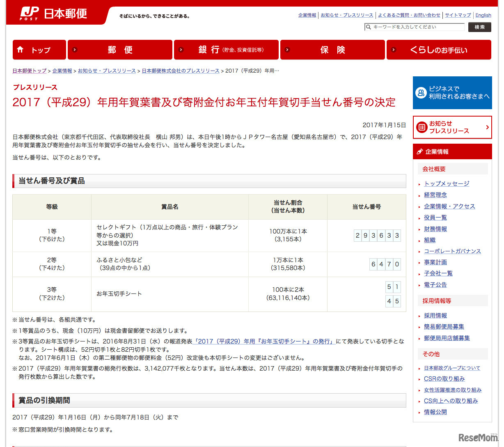Viewport: 504px width, 447px height.
Task: Click the arrow icon on 保険 tab
Action: coord(287,50)
